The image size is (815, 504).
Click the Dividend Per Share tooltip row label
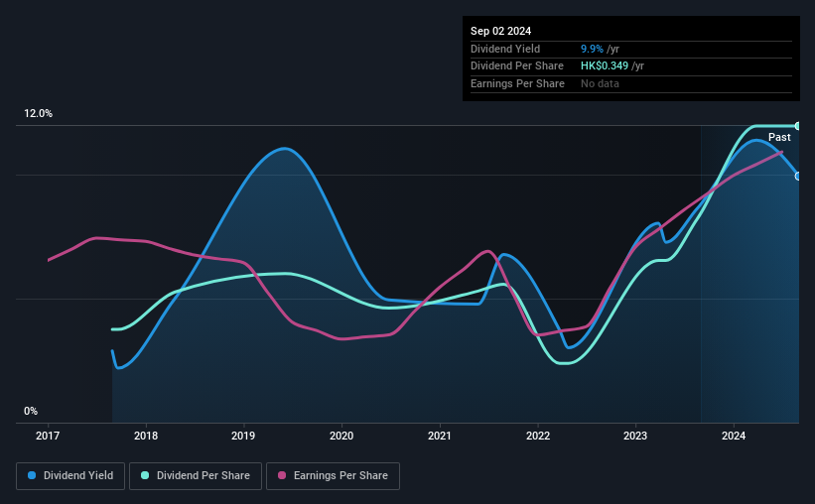click(516, 66)
